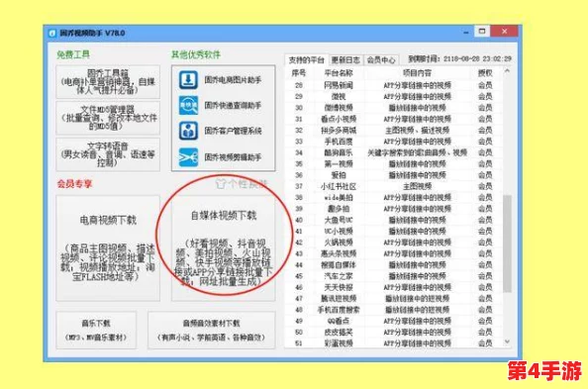Viewport: 588px width, 389px height.
Task: Select the 天天快报 row
Action: 394,288
